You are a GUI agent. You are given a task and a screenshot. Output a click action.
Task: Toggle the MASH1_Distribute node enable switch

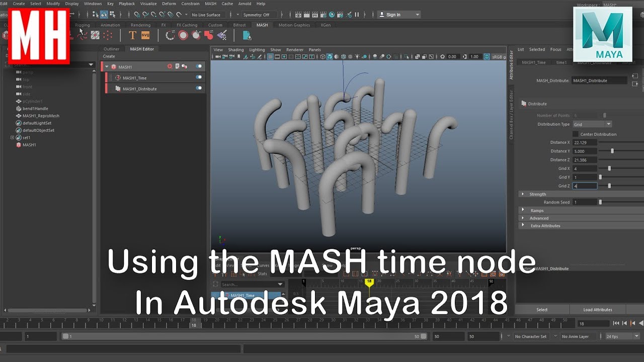[199, 88]
